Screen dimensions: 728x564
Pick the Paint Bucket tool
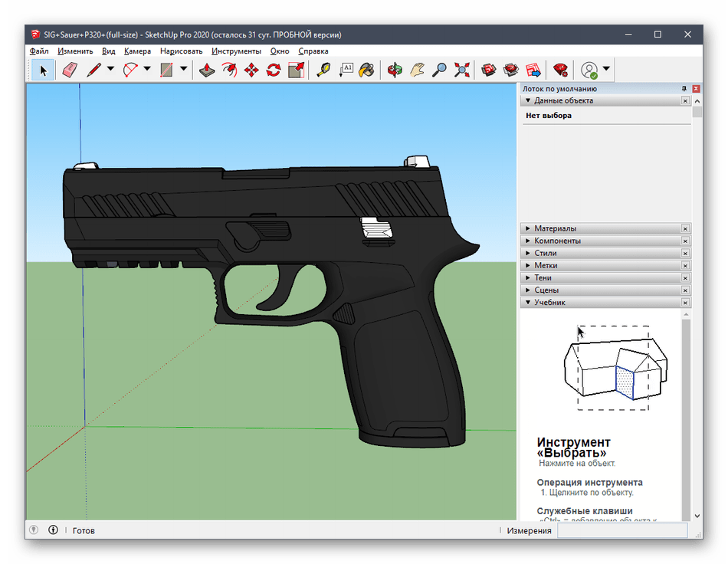[x=367, y=70]
